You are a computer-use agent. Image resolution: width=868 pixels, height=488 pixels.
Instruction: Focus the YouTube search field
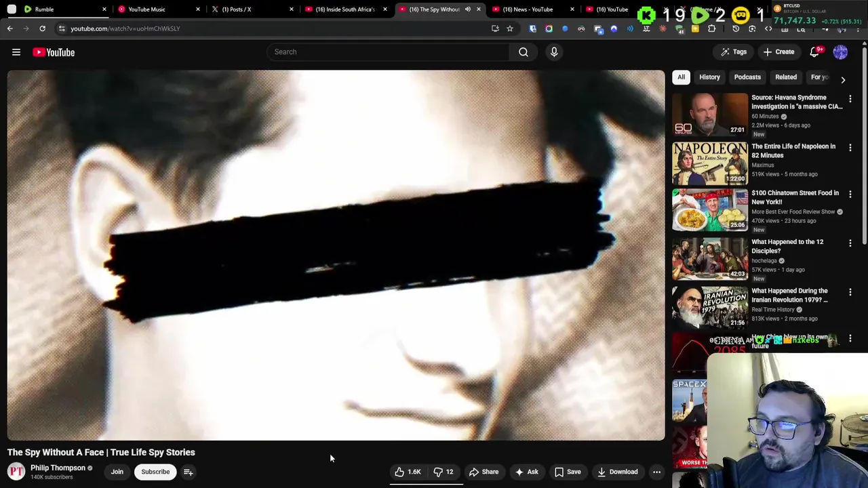(388, 52)
